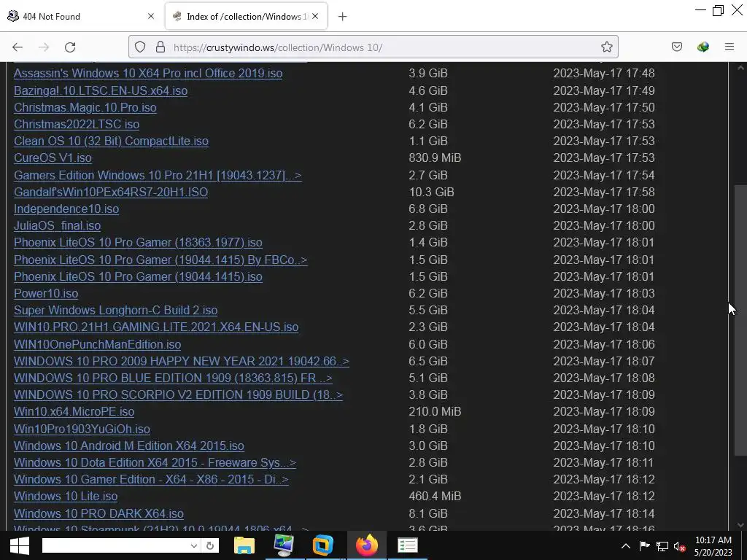
Task: Open Windows 10 Android M Edition X64 2015.iso
Action: pos(129,446)
